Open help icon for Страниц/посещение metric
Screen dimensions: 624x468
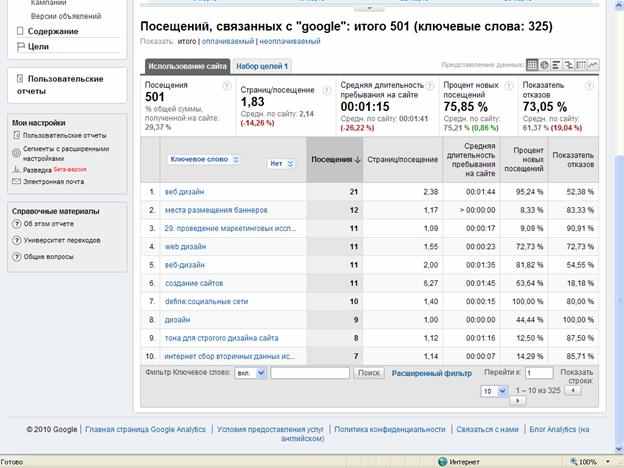326,91
